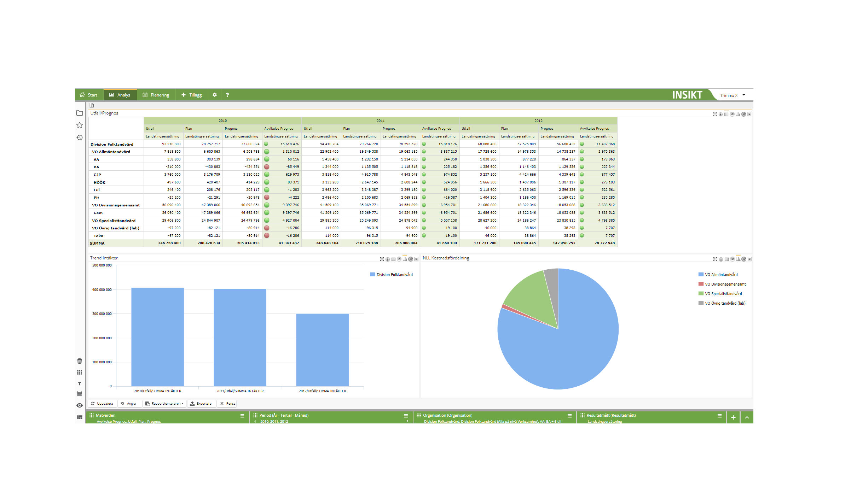Go to the Start tab
The width and height of the screenshot is (851, 504).
(x=89, y=95)
